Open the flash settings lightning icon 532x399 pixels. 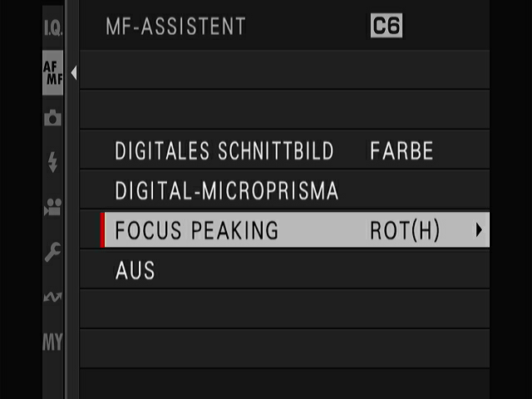point(52,163)
